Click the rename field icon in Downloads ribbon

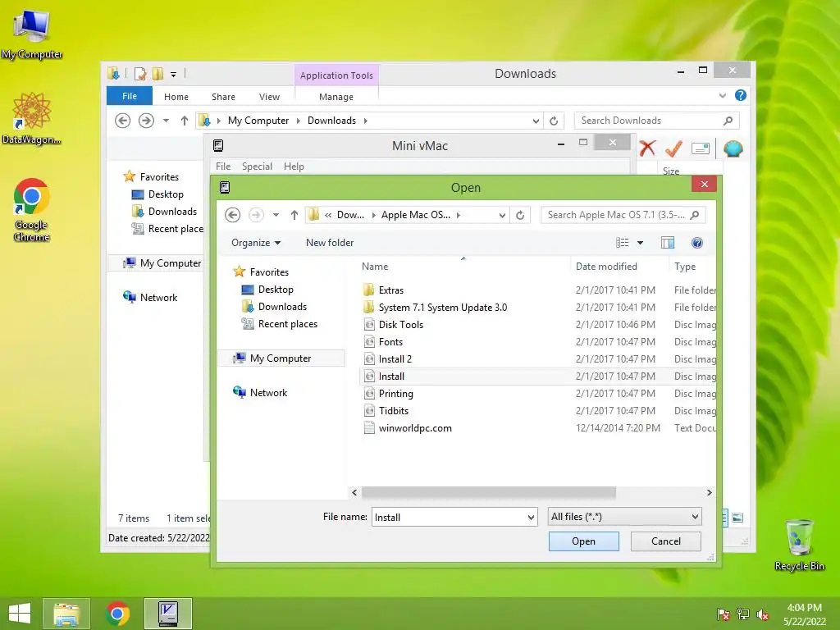701,148
